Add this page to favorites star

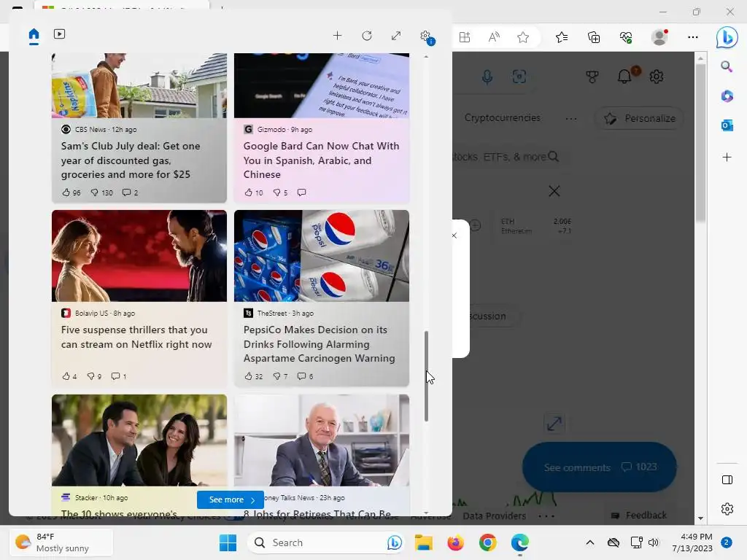click(523, 37)
